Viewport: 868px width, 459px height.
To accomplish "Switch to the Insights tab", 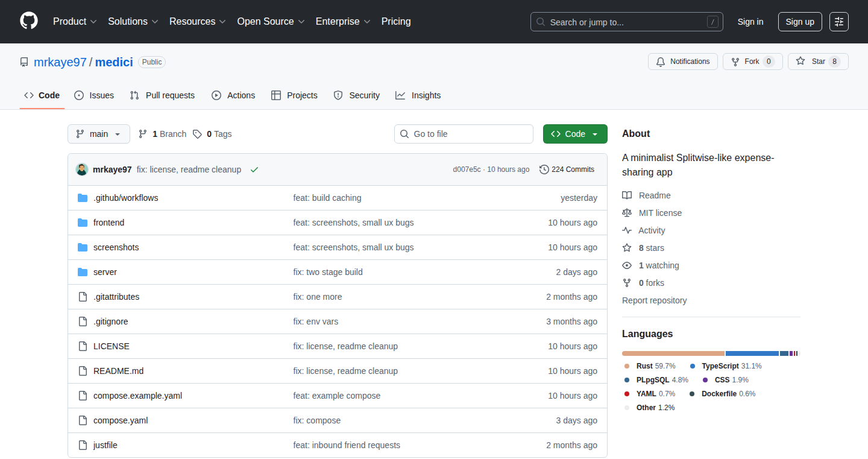I will (x=418, y=95).
